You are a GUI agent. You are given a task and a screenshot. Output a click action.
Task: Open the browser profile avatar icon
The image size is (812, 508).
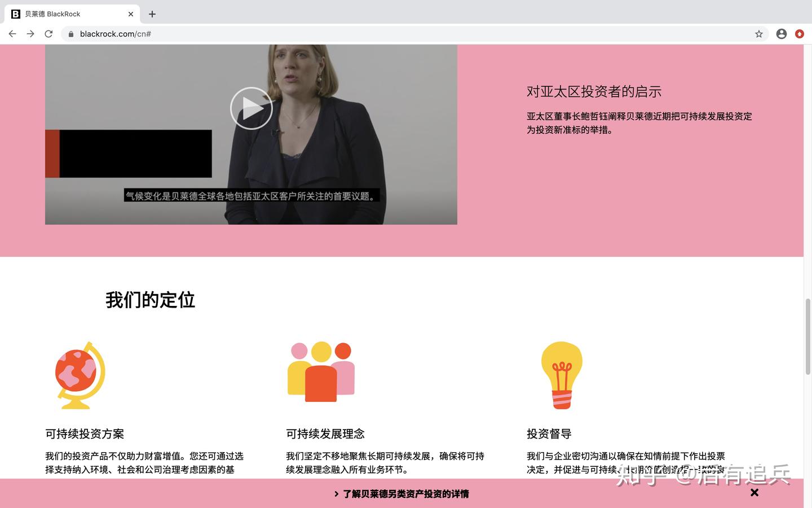(781, 34)
